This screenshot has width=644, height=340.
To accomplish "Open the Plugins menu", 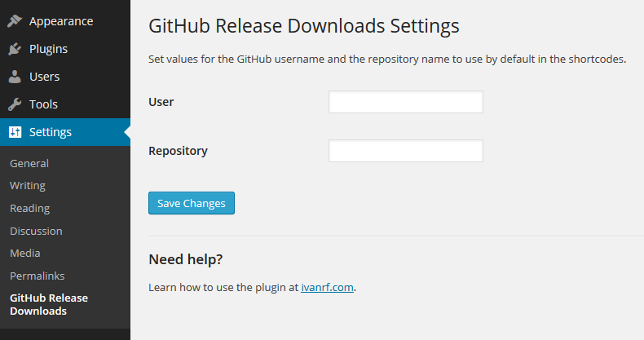I will tap(48, 49).
